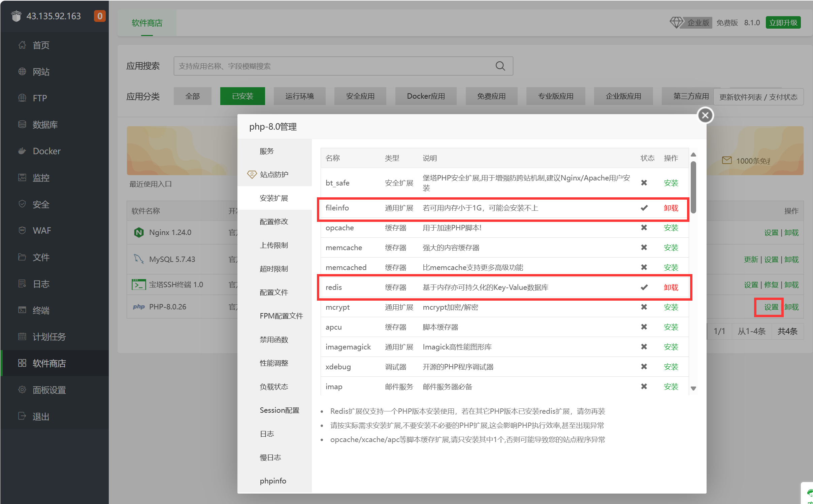
Task: Open the 面板设置 gear icon
Action: [22, 390]
